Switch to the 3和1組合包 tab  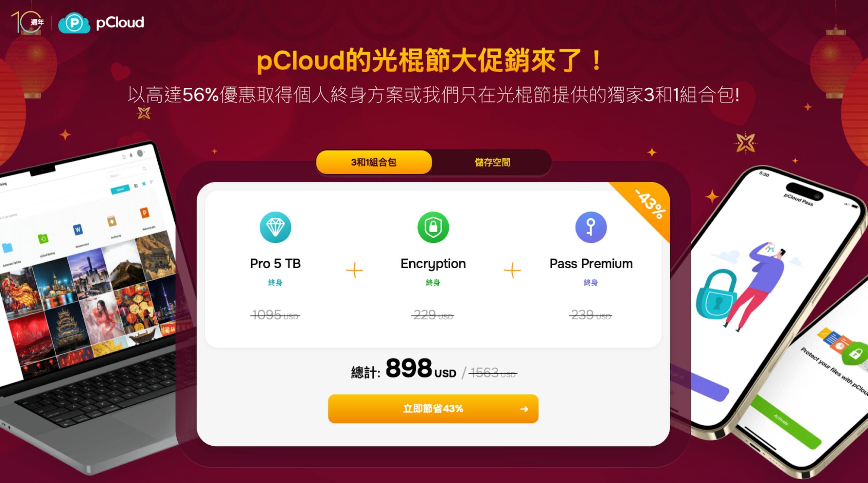click(374, 162)
